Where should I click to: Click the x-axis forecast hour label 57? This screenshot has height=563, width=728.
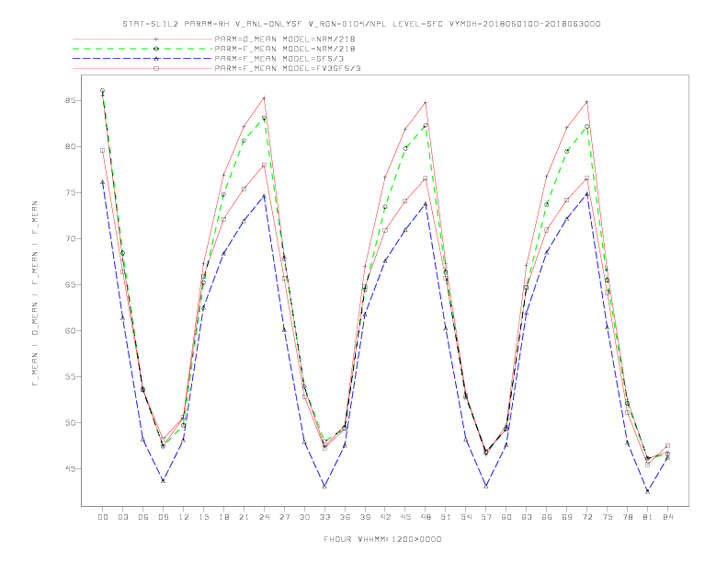coord(486,517)
